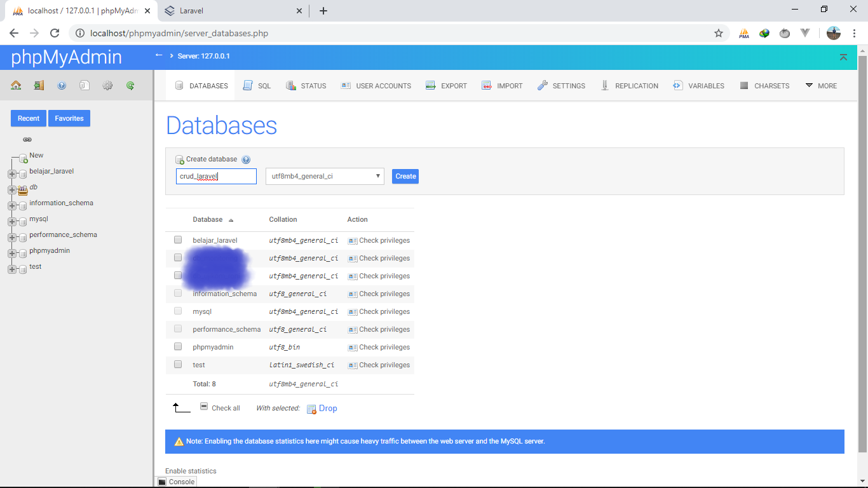Click the log out door icon

coord(39,85)
